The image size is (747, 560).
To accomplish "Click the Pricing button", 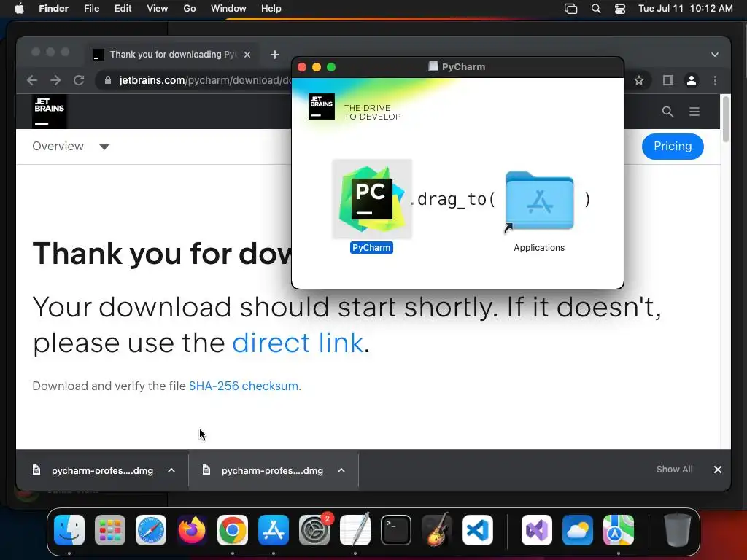I will (672, 146).
